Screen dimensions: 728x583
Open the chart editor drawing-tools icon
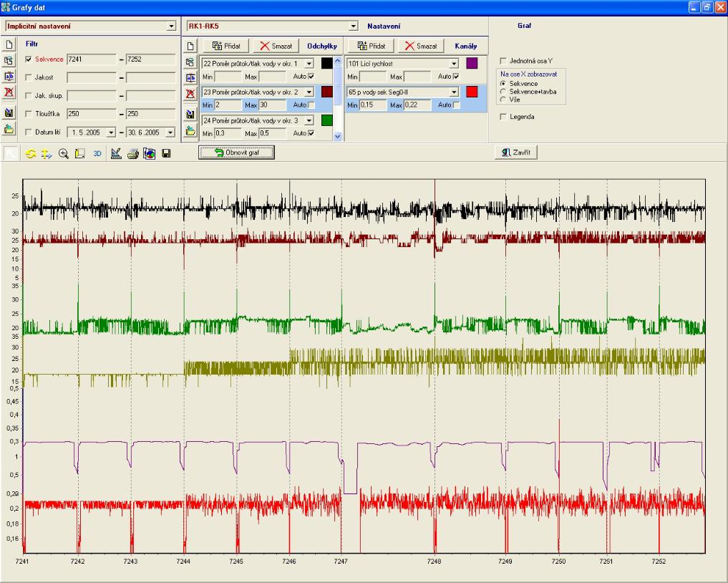[116, 153]
